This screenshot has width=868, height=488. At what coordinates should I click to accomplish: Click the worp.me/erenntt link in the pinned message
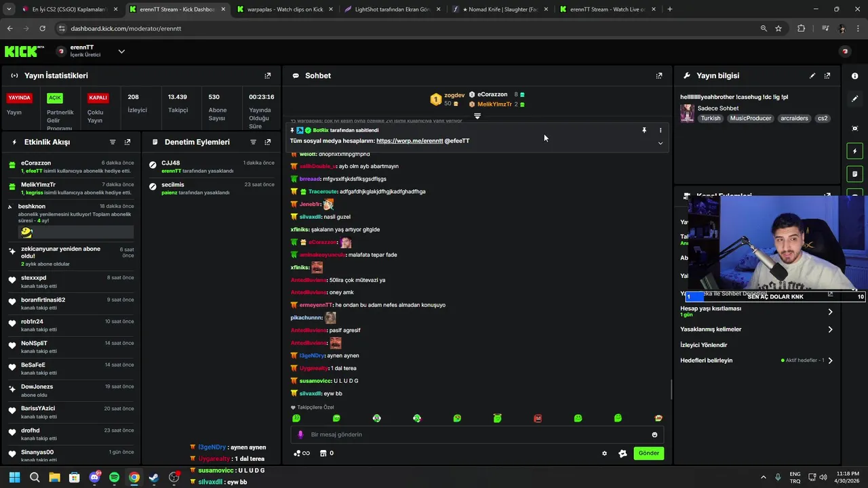click(410, 141)
